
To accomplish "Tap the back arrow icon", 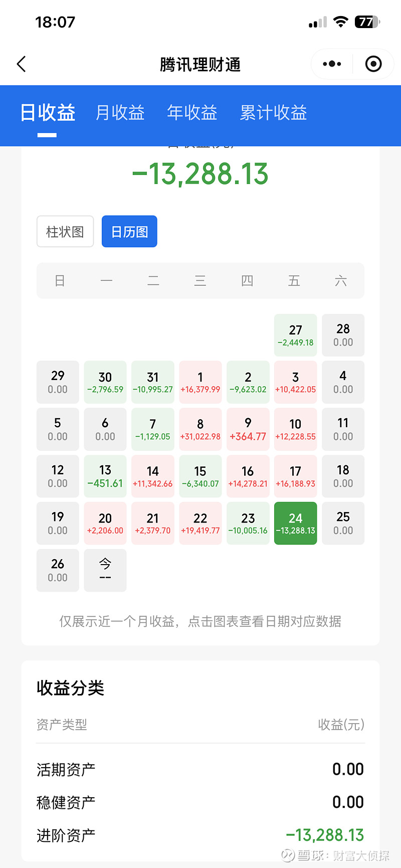I will pos(21,64).
